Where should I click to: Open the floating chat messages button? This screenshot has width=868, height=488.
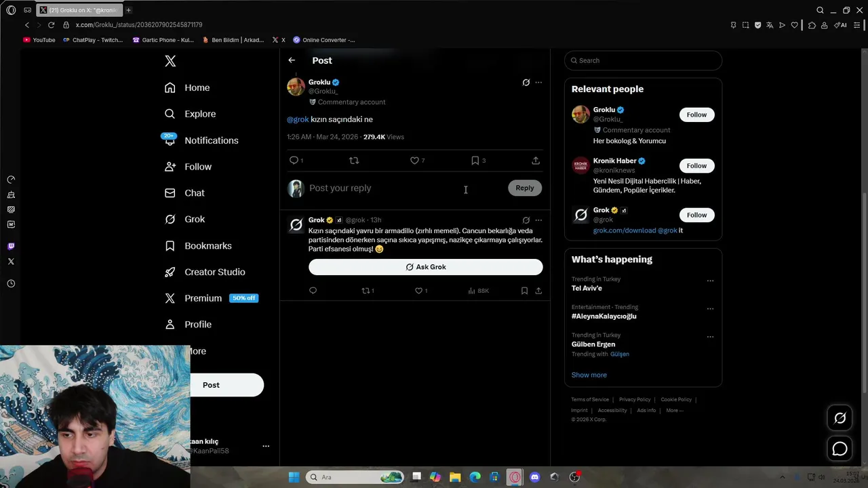click(x=840, y=449)
